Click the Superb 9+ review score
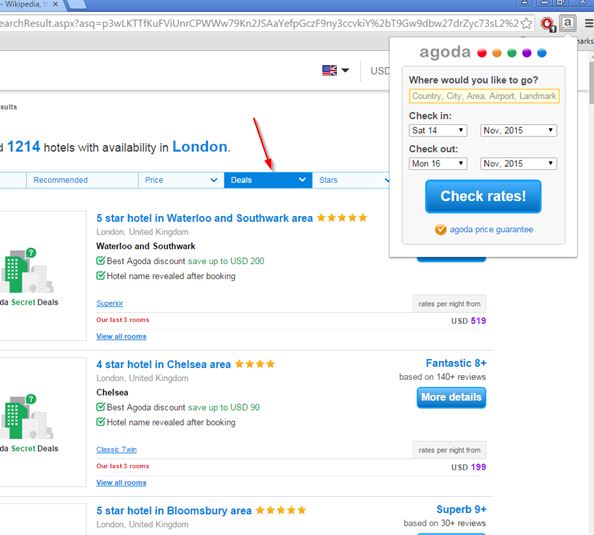The height and width of the screenshot is (535, 594). click(461, 510)
